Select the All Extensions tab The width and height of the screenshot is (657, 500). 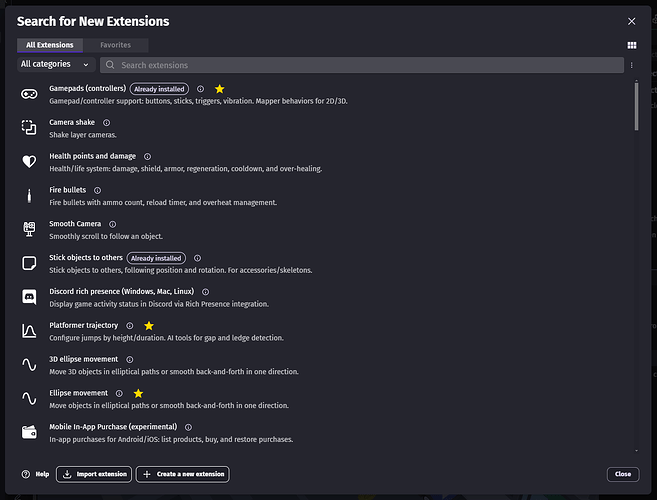point(50,45)
